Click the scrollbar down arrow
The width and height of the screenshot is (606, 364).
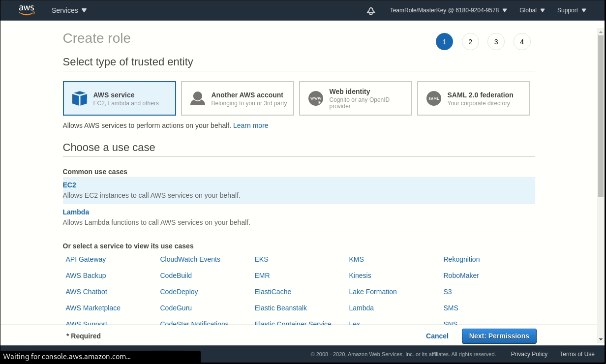(601, 339)
